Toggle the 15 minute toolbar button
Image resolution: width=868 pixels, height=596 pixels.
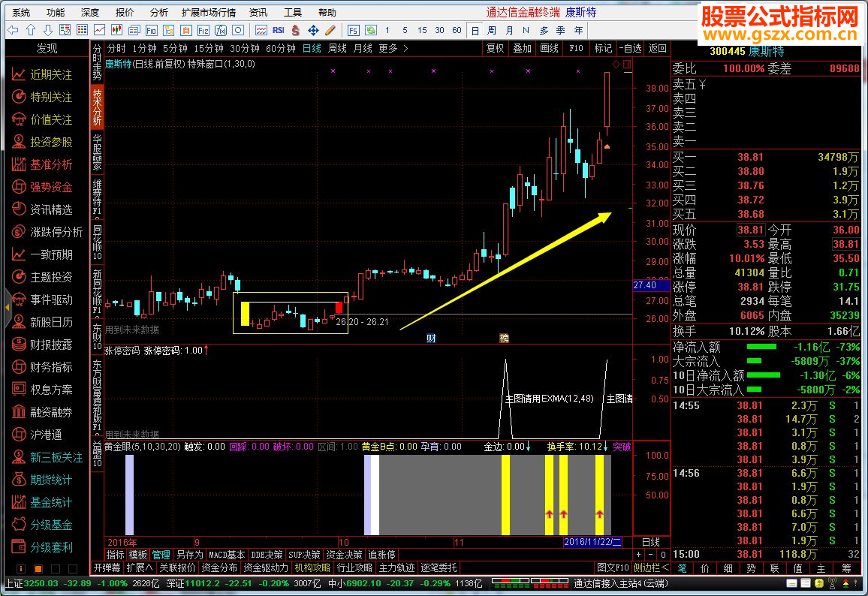coord(422,30)
